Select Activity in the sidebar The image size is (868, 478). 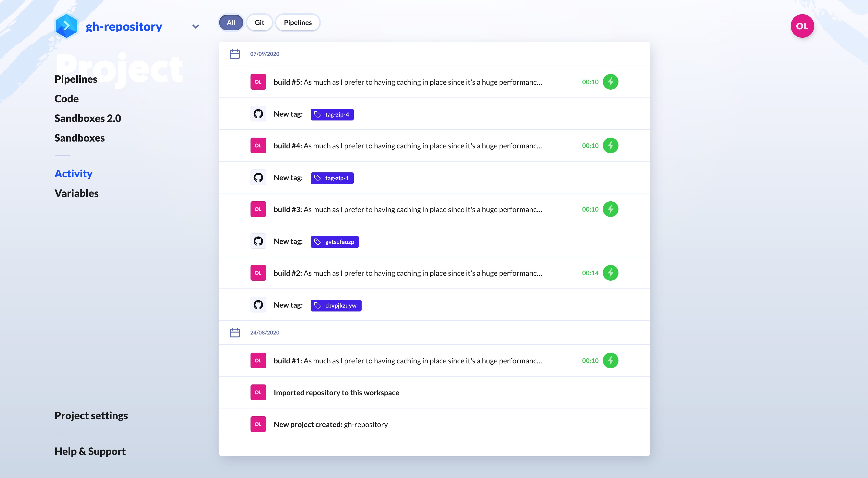pyautogui.click(x=73, y=173)
